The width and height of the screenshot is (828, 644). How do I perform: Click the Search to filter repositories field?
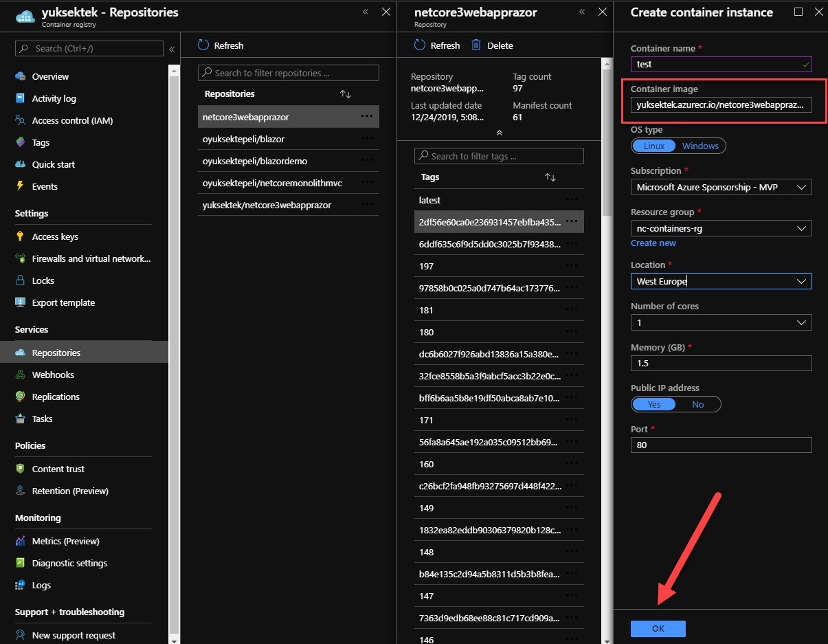point(289,73)
